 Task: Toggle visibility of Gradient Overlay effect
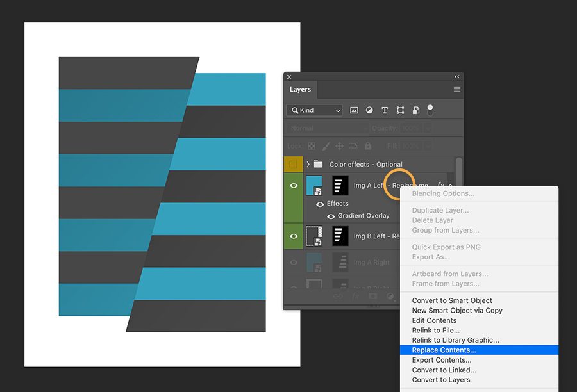point(331,216)
